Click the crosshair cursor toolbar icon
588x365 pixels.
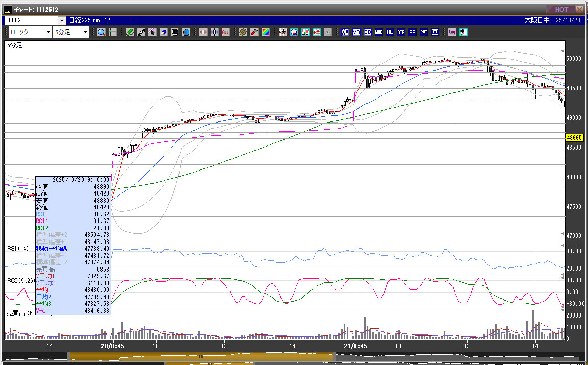tap(112, 32)
